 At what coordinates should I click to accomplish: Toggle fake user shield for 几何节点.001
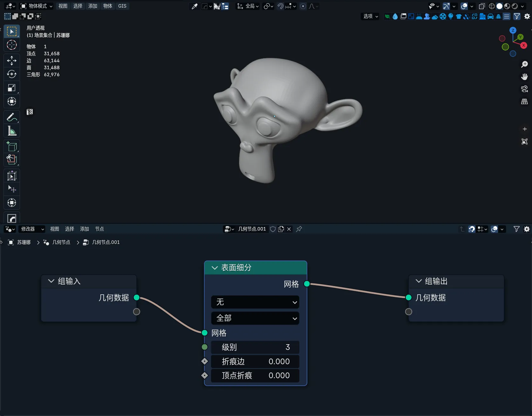[x=273, y=229]
